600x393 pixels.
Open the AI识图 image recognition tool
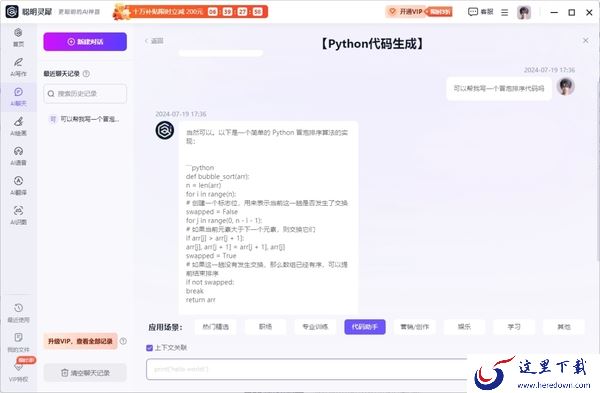coord(18,215)
